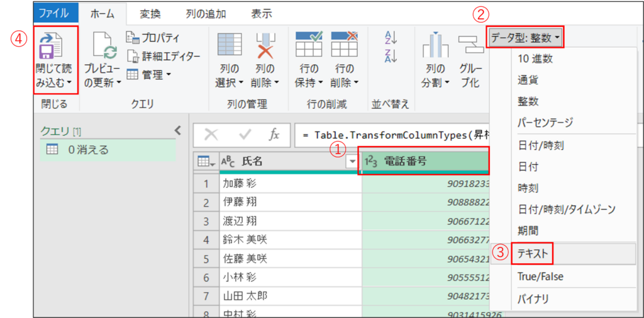This screenshot has width=644, height=318.
Task: Click the cell 鈴木 美咲
Action: pyautogui.click(x=291, y=239)
